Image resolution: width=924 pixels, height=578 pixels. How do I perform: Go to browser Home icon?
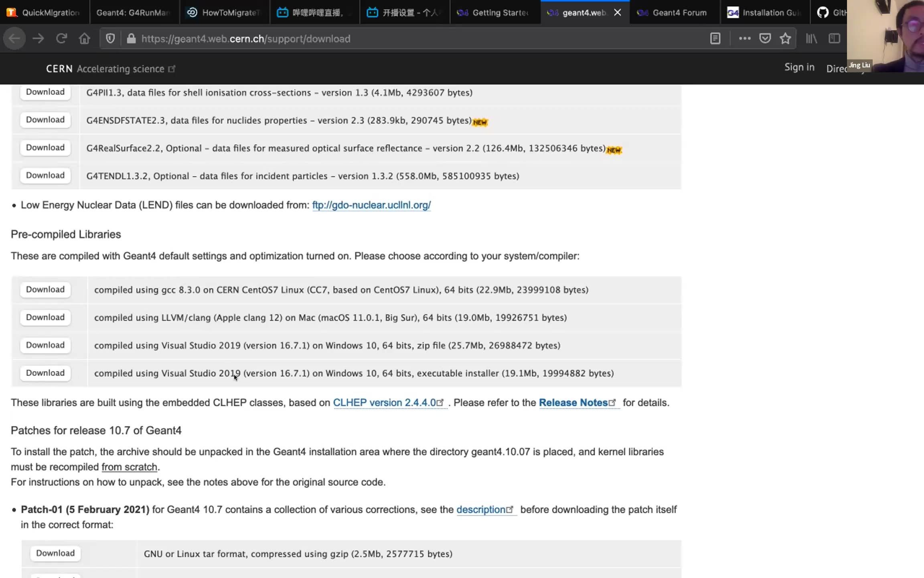click(x=84, y=39)
